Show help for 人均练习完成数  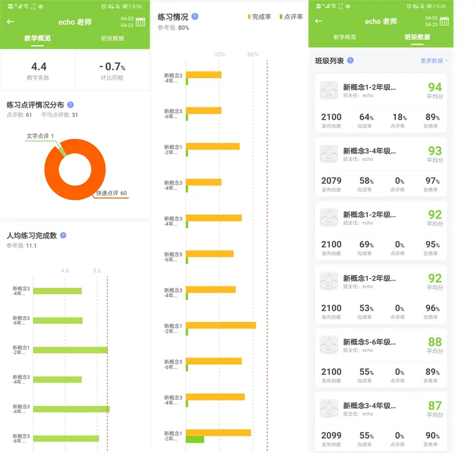[x=63, y=235]
